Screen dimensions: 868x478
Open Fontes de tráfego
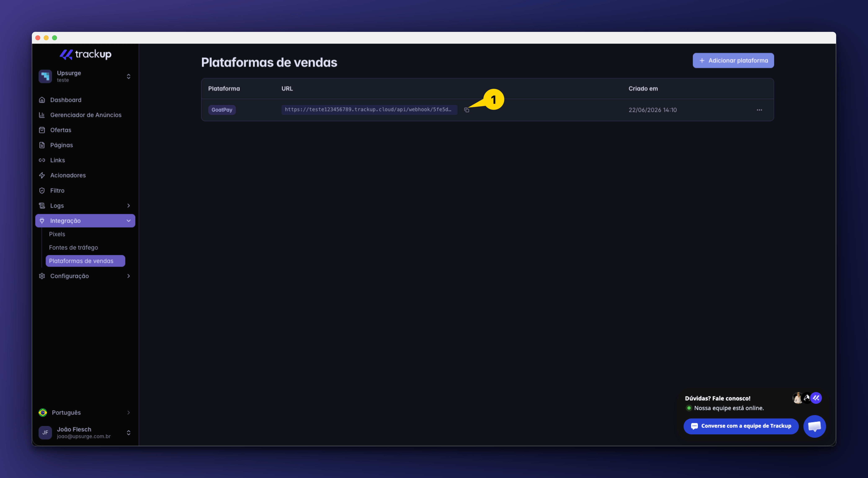85,247
